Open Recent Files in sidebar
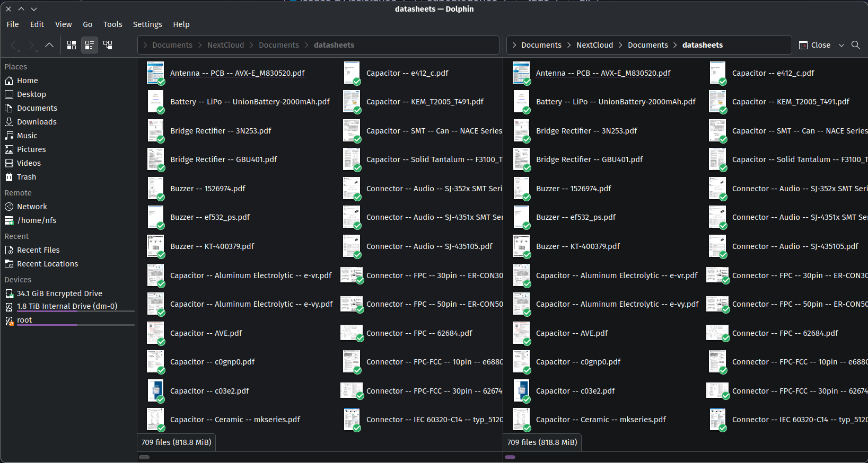The height and width of the screenshot is (463, 868). click(38, 250)
